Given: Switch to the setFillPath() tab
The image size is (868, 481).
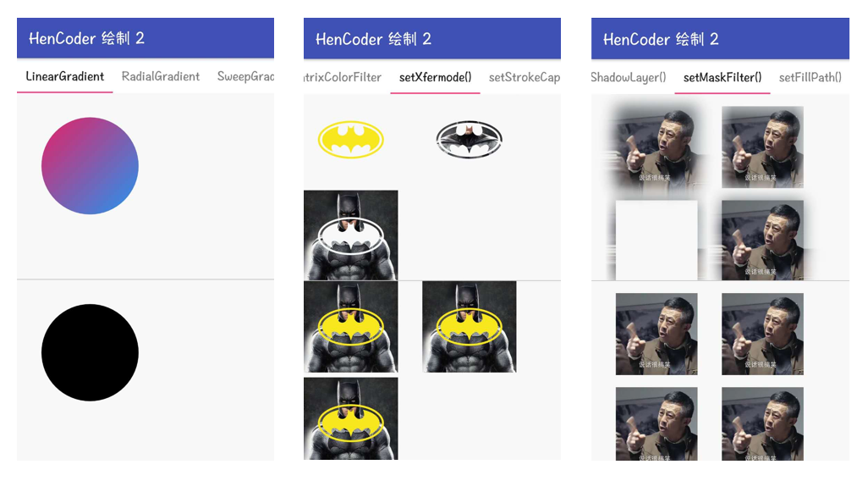Looking at the screenshot, I should (x=810, y=78).
